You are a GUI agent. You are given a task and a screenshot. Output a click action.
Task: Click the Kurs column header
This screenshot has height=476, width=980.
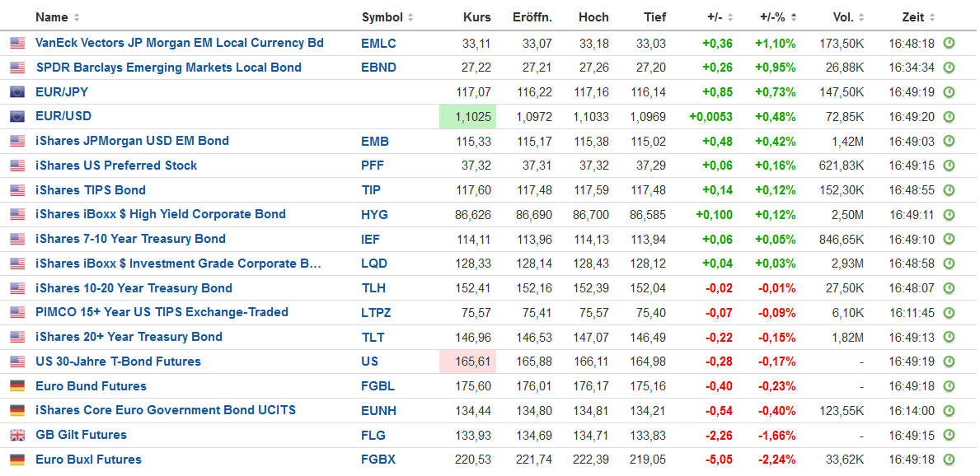point(476,17)
